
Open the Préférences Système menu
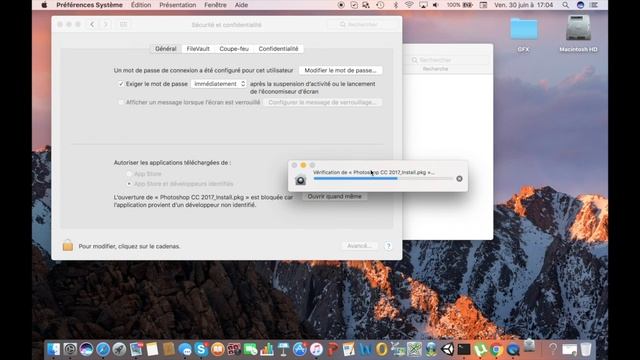[89, 5]
